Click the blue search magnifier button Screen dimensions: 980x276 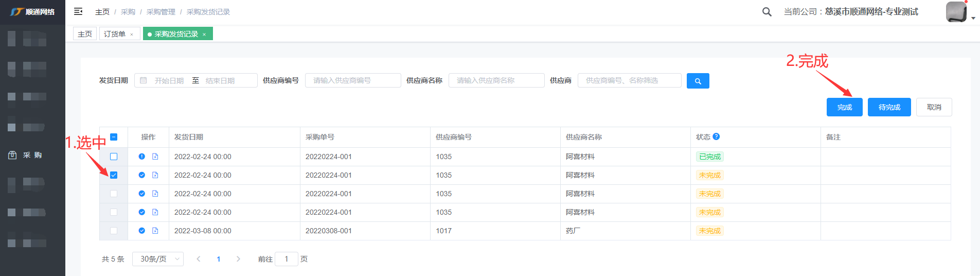(x=698, y=81)
